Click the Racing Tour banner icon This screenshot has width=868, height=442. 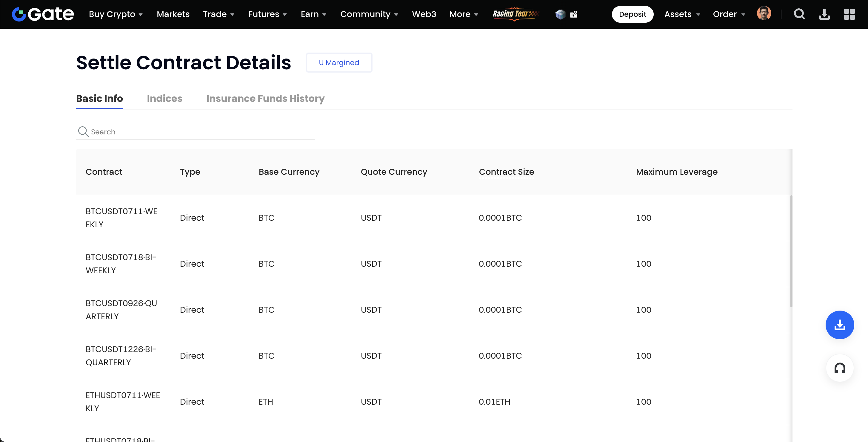[515, 14]
